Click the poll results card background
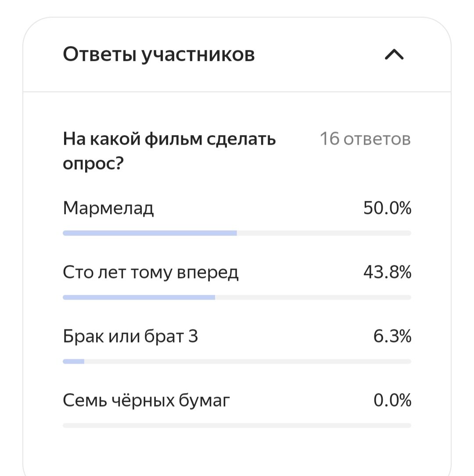The image size is (474, 476). pos(237,452)
